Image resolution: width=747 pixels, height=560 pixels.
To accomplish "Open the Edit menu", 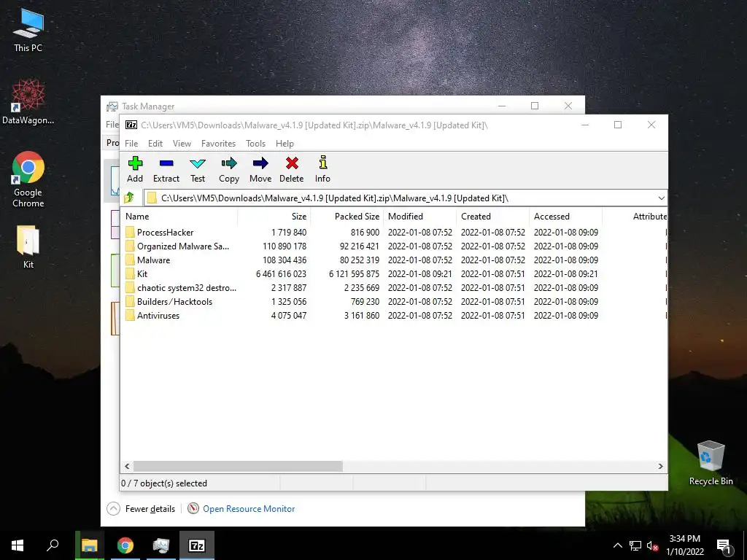I will pyautogui.click(x=155, y=144).
